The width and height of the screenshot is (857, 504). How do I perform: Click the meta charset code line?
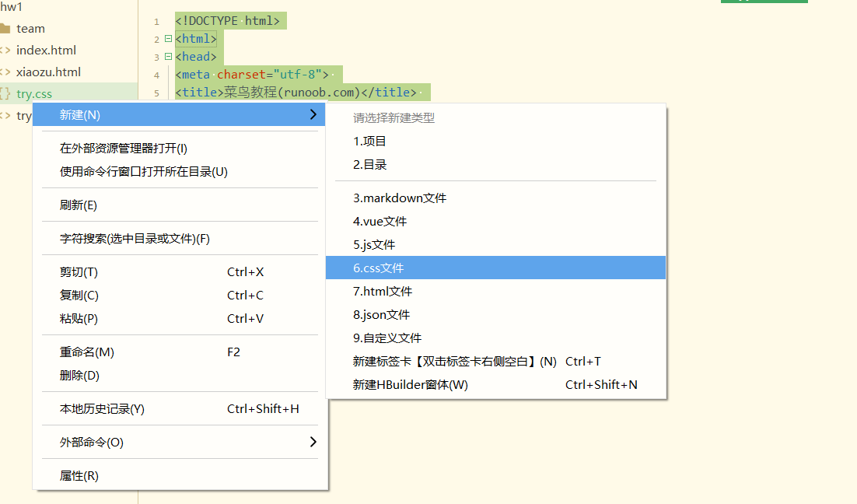pyautogui.click(x=252, y=75)
